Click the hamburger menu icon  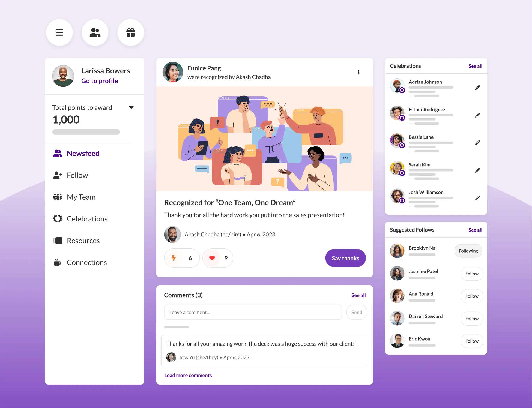(59, 32)
